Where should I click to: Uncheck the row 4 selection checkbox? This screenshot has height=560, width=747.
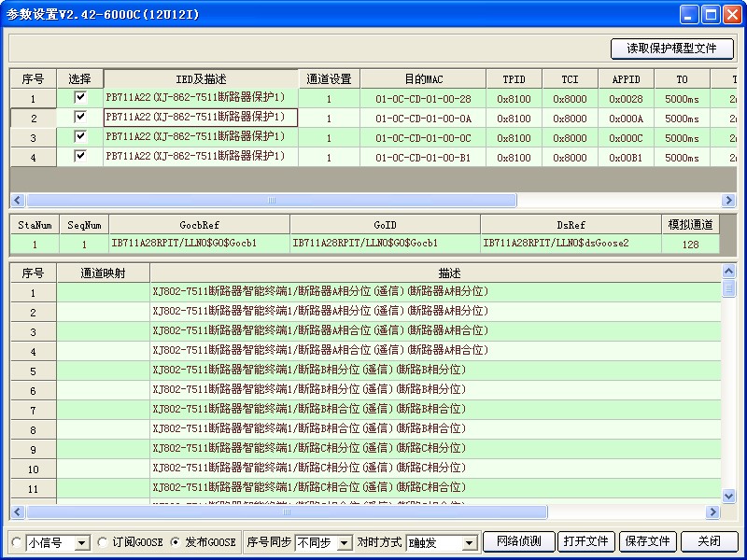(x=80, y=156)
